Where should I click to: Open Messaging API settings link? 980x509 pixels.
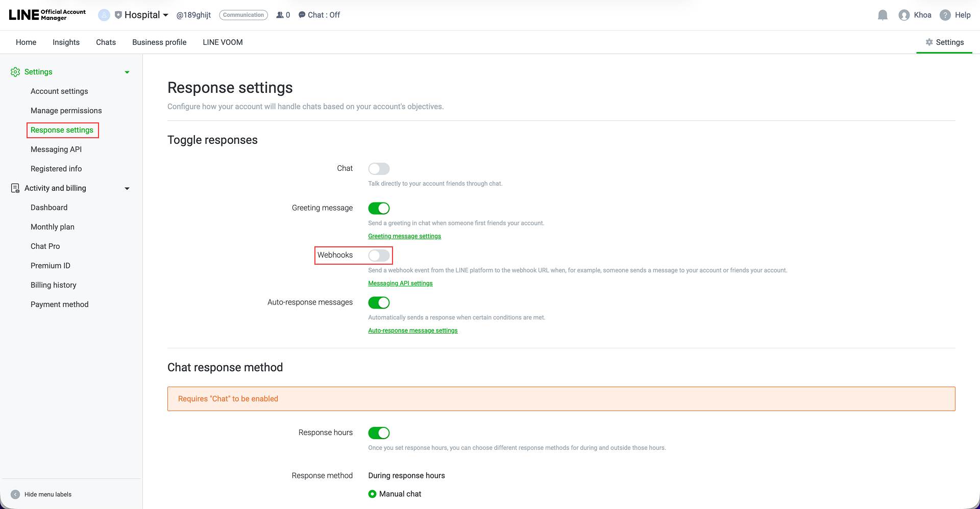[x=400, y=283]
